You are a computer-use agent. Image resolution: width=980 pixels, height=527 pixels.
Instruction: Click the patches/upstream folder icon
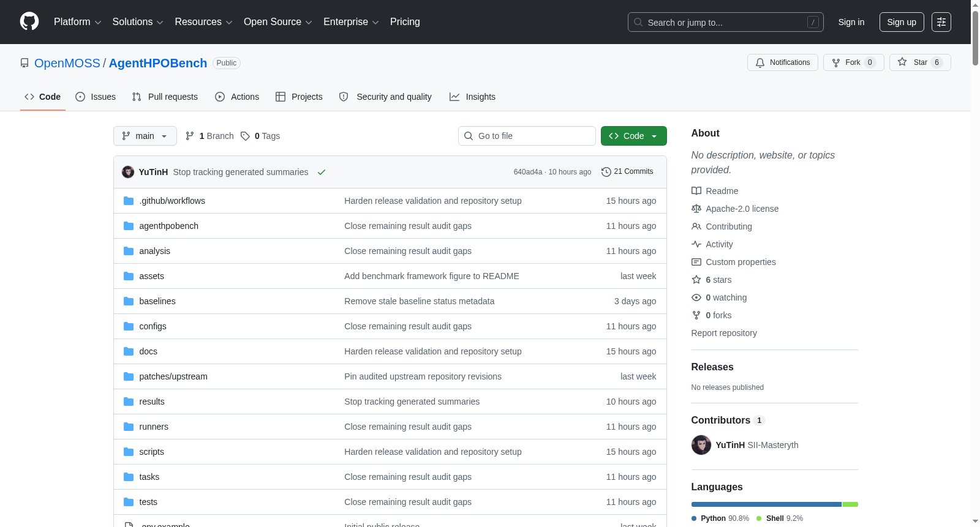pos(129,376)
